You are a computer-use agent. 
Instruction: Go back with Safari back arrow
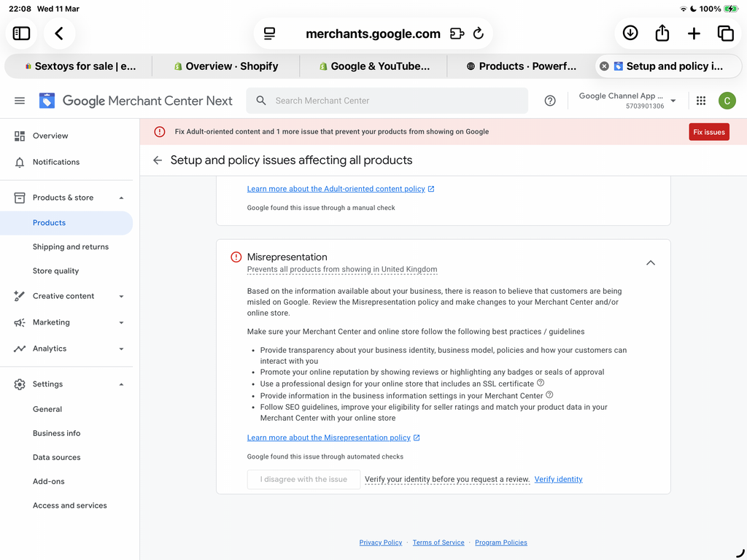coord(59,34)
